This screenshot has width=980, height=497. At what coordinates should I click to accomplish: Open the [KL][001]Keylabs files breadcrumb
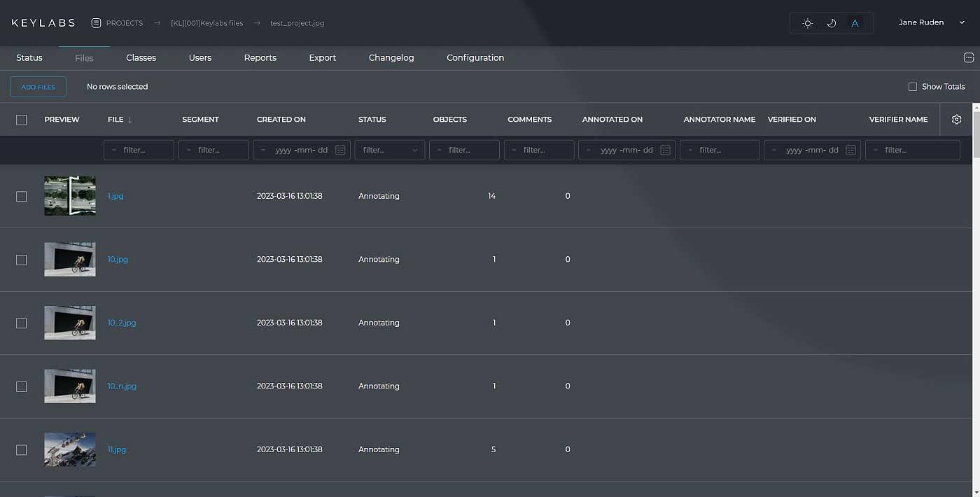[x=207, y=23]
